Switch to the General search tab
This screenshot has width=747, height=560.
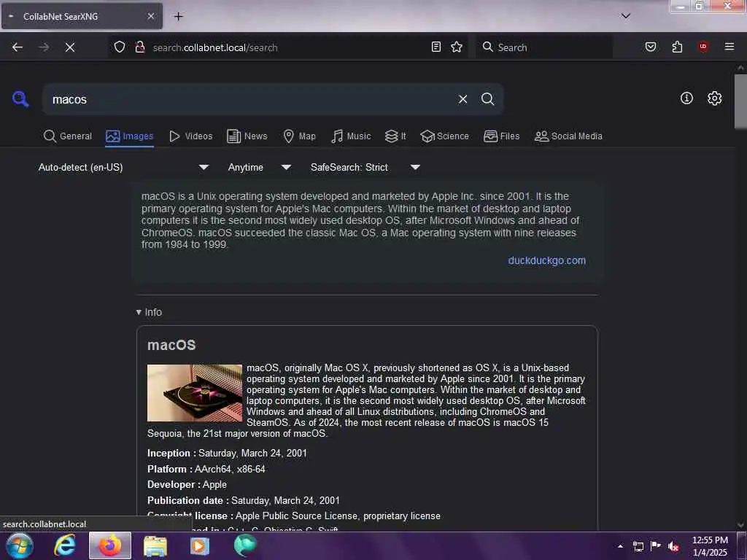(68, 136)
